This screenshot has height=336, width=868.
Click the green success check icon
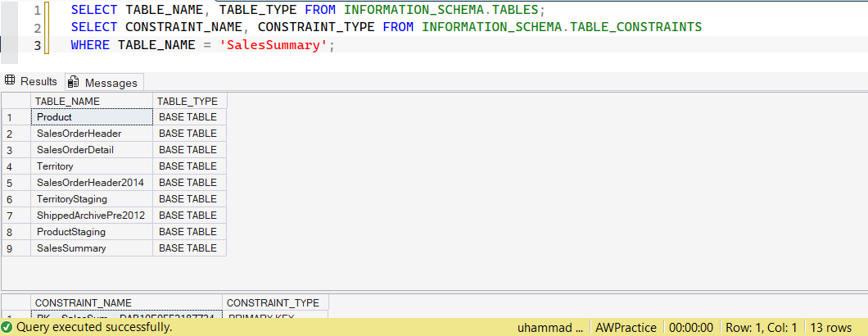7,327
